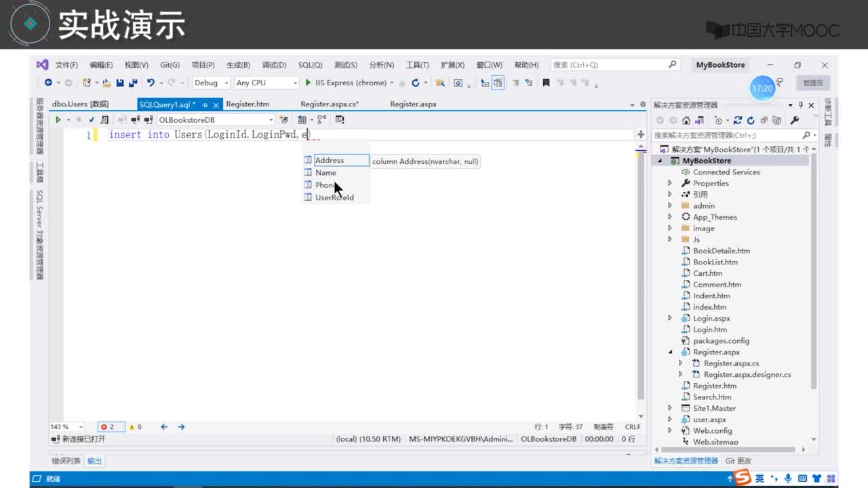
Task: Open the 调试(D) menu
Action: [x=274, y=65]
